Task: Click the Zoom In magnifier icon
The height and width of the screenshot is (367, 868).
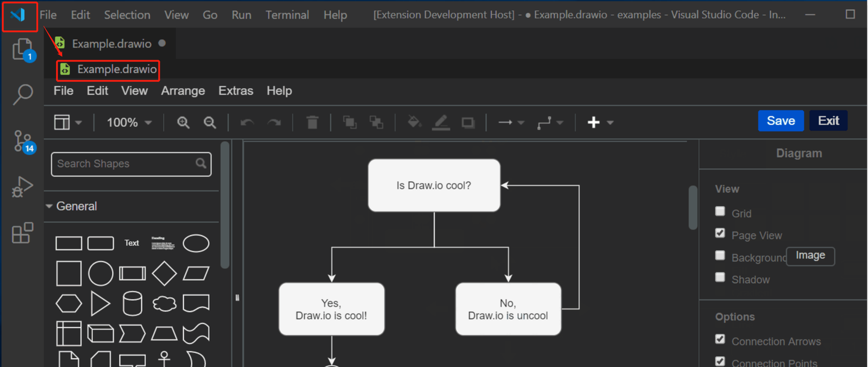Action: tap(183, 122)
